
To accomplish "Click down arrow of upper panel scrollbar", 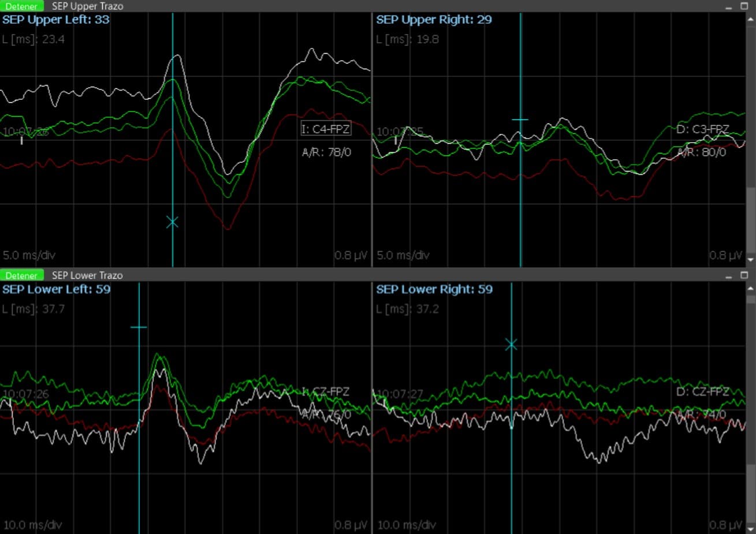I will tap(751, 260).
